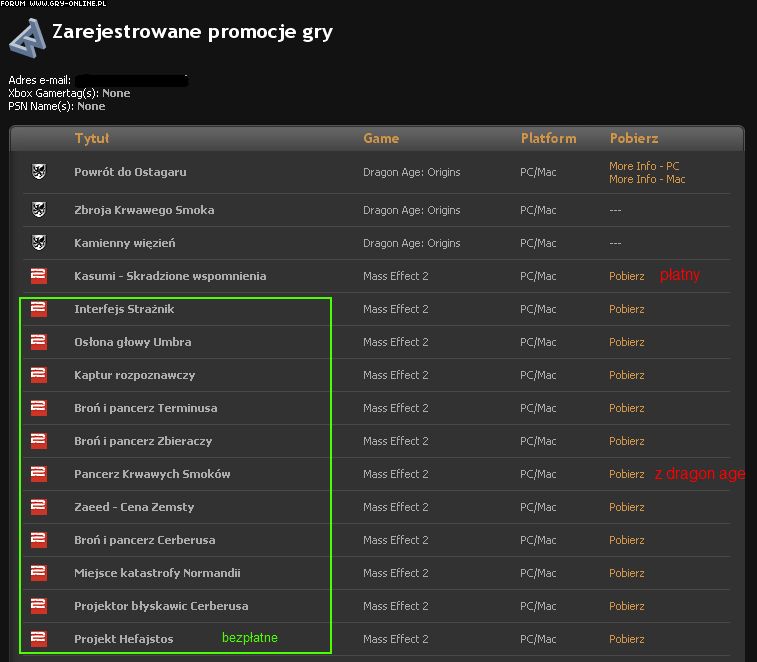Click the Platform column header
This screenshot has width=757, height=662.
[x=548, y=139]
